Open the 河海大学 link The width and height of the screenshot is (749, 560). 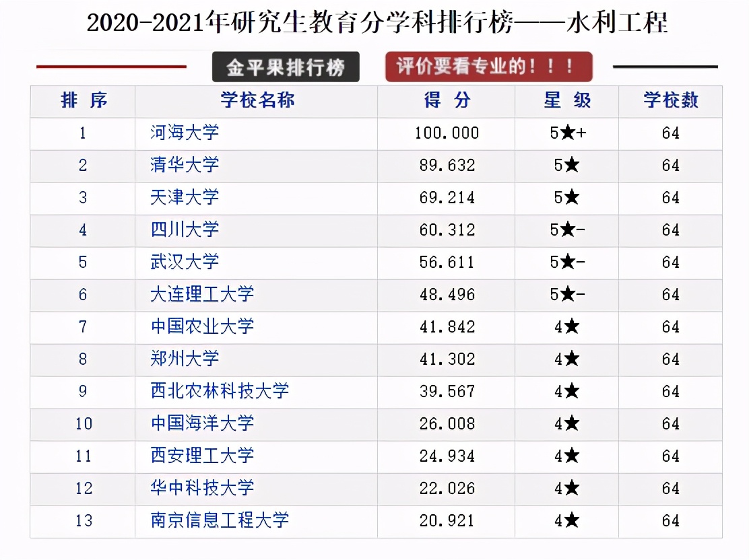(x=183, y=133)
